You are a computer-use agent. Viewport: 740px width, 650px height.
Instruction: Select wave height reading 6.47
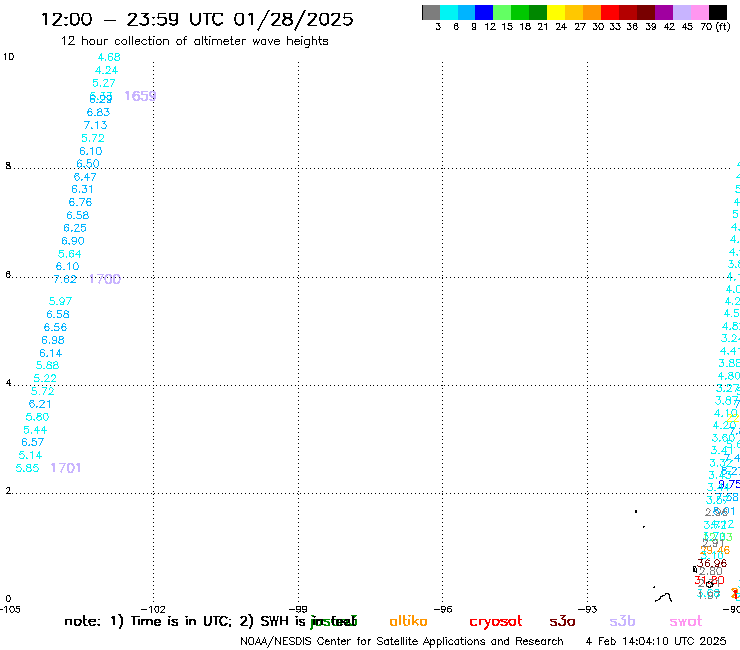(x=85, y=177)
